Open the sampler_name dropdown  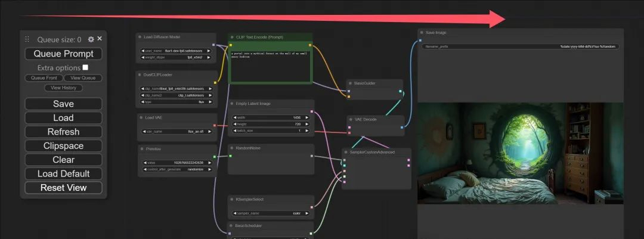tap(271, 213)
